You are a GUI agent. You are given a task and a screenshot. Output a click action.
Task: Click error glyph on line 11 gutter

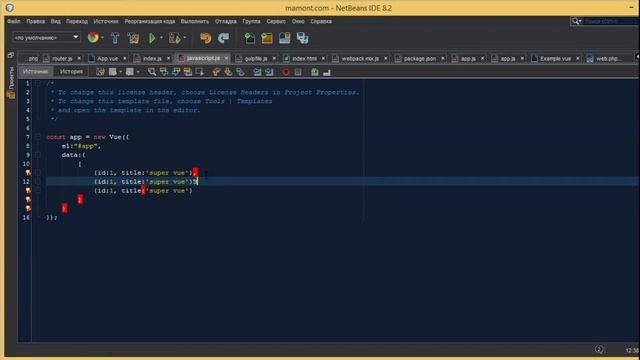tap(28, 173)
